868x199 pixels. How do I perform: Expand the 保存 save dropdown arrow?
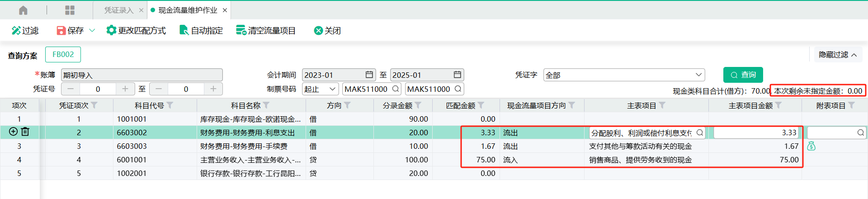(92, 30)
